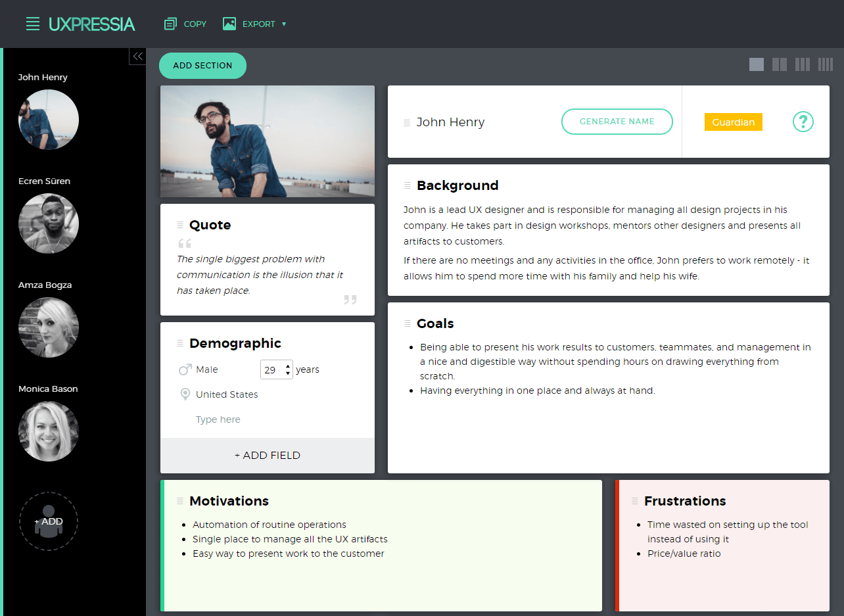The width and height of the screenshot is (844, 616).
Task: Grab the Quote section drag handle
Action: 180,225
